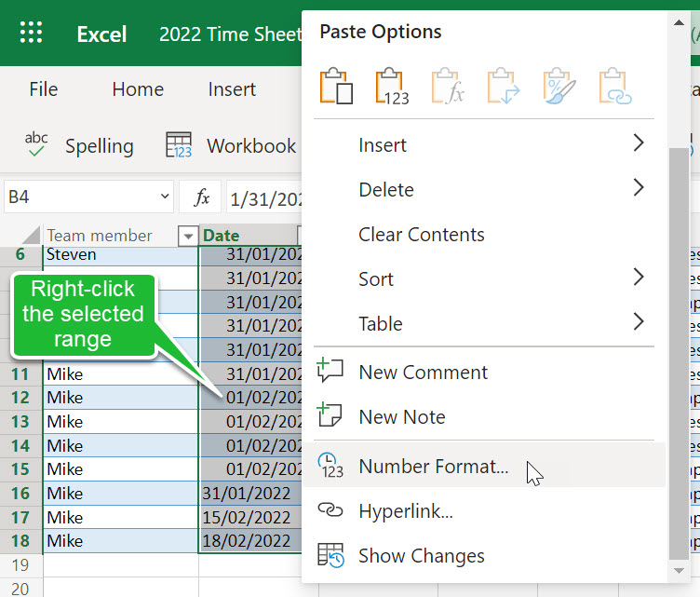Select the Date column header

pos(250,236)
